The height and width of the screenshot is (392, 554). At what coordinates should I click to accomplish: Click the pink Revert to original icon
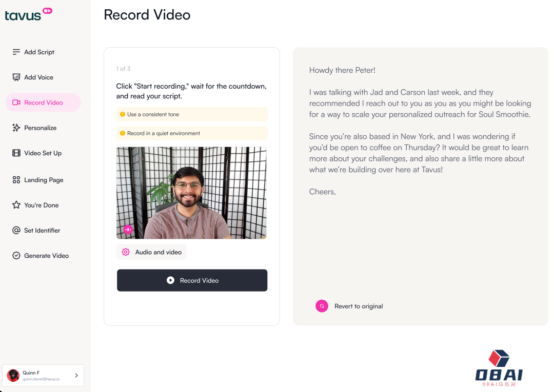[322, 306]
